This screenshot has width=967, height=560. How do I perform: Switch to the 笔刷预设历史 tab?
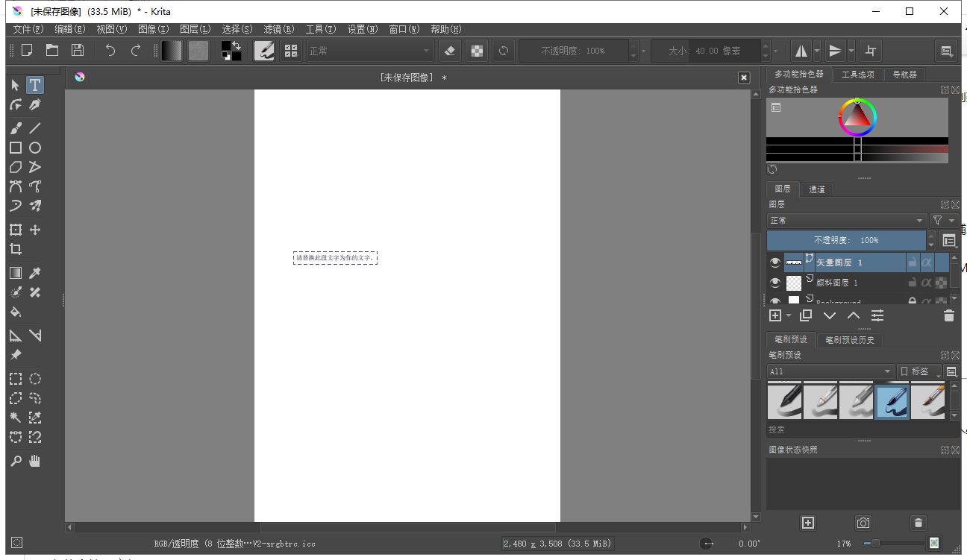(x=850, y=340)
